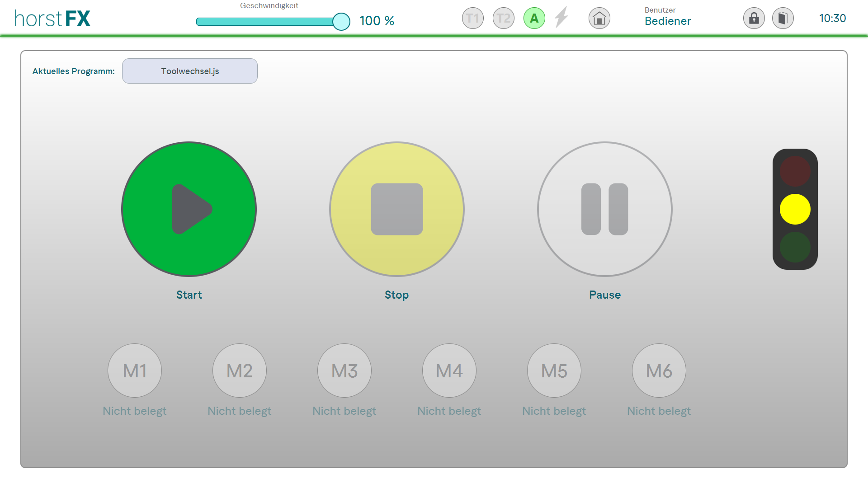Click the lightning bolt power icon
Image resolution: width=868 pixels, height=488 pixels.
coord(561,18)
